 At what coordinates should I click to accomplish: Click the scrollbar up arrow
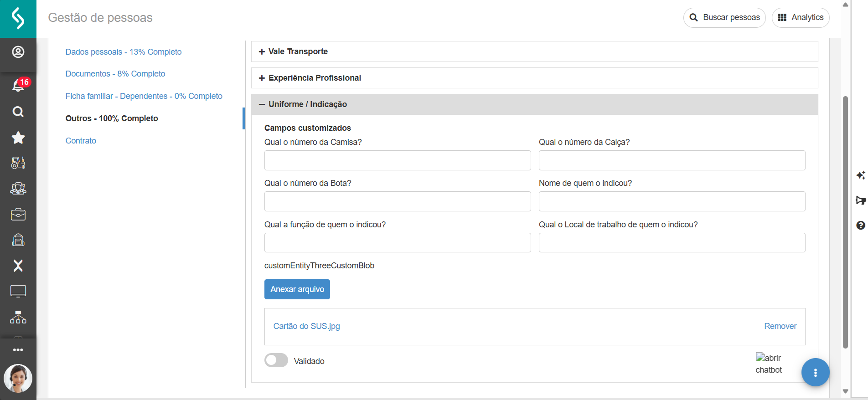846,5
